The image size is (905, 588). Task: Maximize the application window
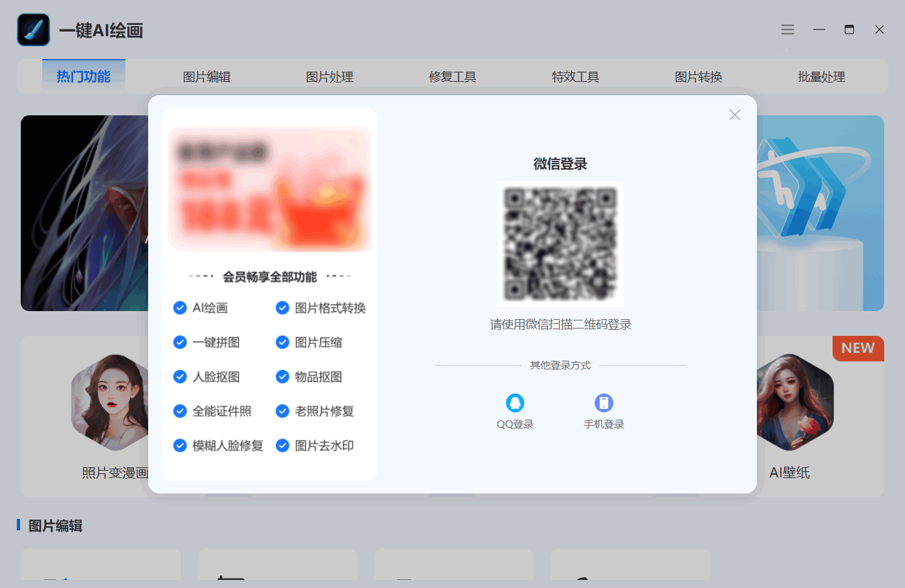pos(849,30)
